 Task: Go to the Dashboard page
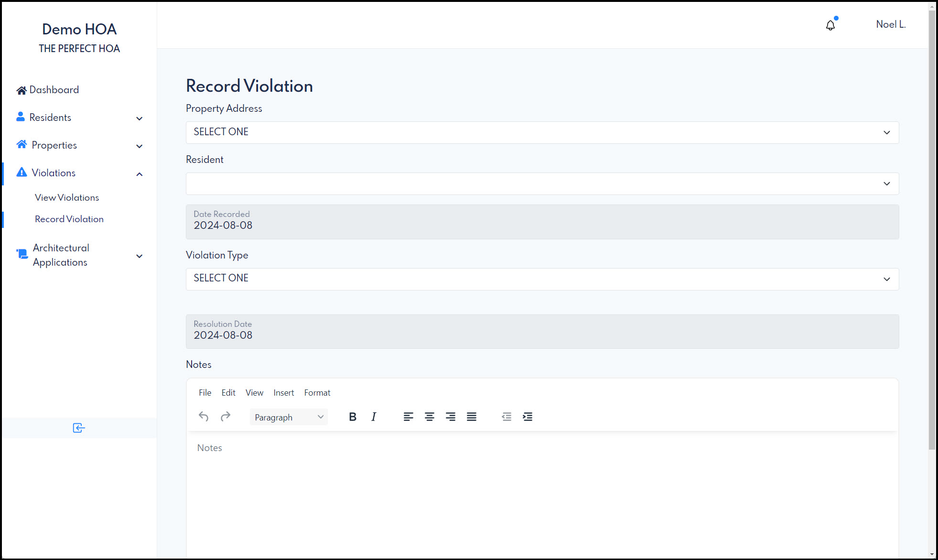[x=54, y=90]
